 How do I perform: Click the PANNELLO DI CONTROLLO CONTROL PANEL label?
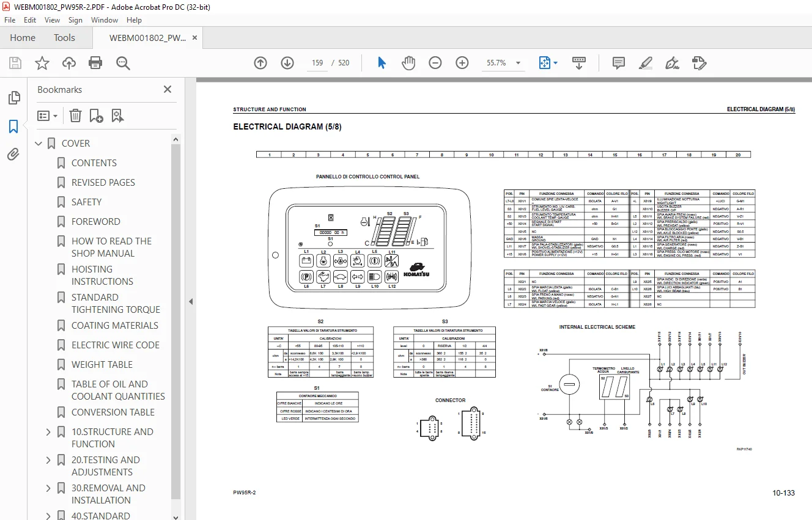[367, 177]
